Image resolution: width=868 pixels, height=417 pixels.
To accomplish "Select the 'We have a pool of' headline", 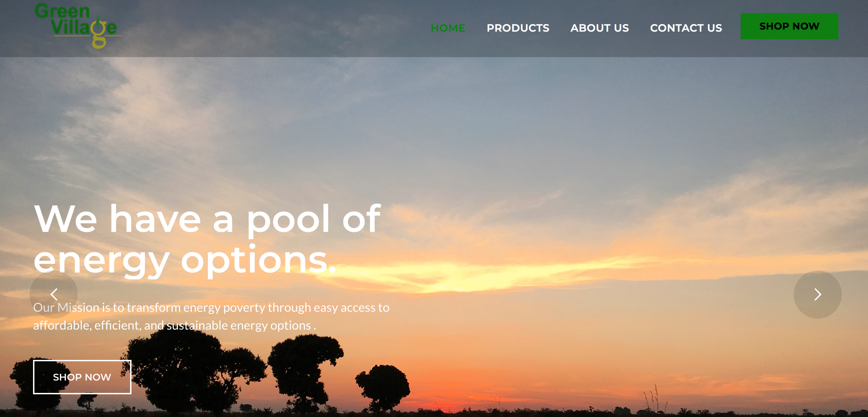I will pos(207,219).
